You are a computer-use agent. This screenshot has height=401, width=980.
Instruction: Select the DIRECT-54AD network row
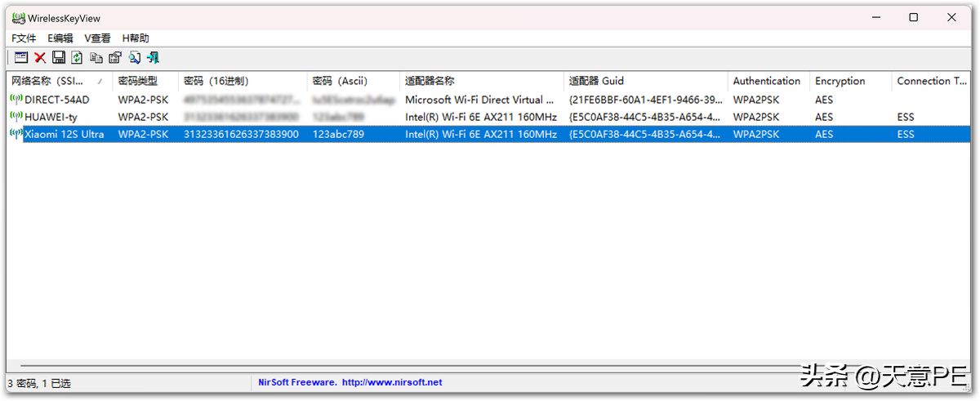(488, 100)
